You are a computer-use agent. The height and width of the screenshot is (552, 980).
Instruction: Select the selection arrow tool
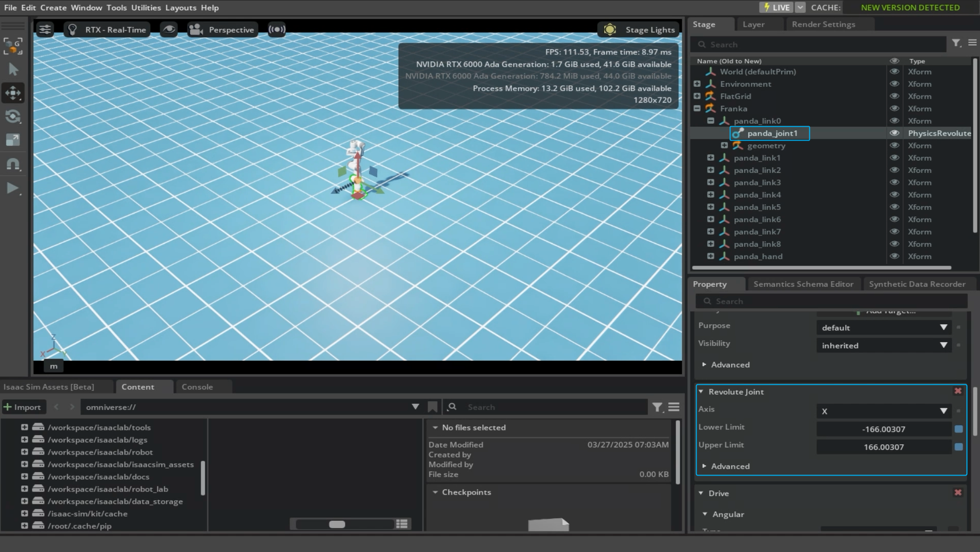tap(13, 69)
